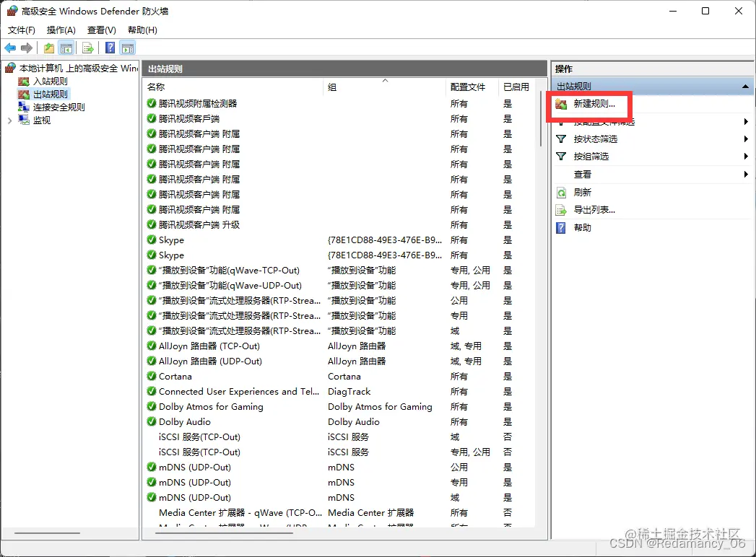
Task: Click the DiagTrack group cell
Action: [x=349, y=391]
